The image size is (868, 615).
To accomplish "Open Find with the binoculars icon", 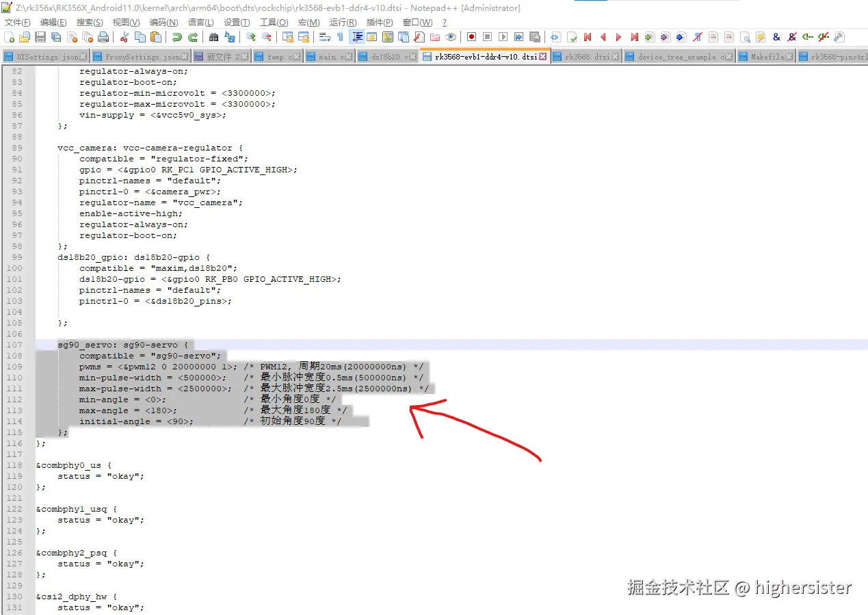I will click(x=214, y=37).
